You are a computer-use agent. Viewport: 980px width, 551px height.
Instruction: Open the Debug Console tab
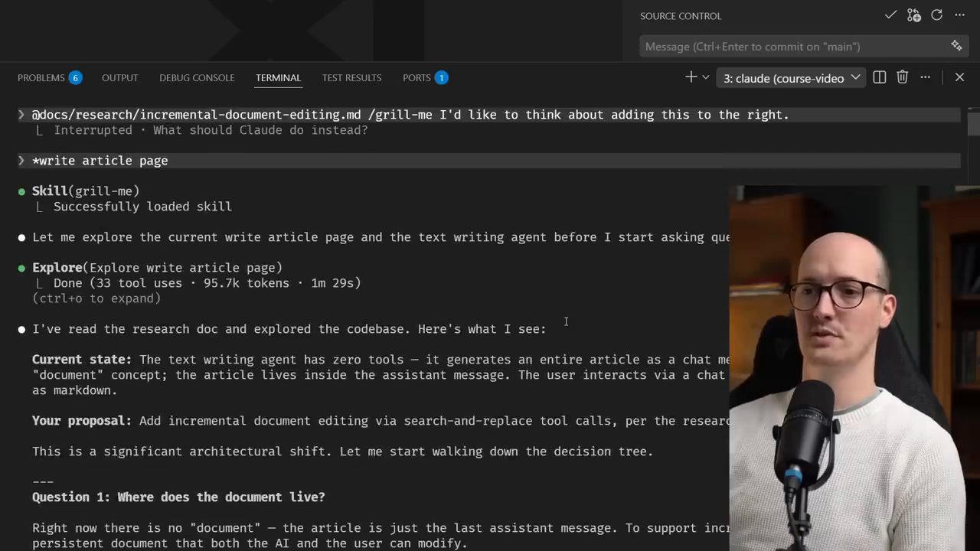pyautogui.click(x=197, y=78)
